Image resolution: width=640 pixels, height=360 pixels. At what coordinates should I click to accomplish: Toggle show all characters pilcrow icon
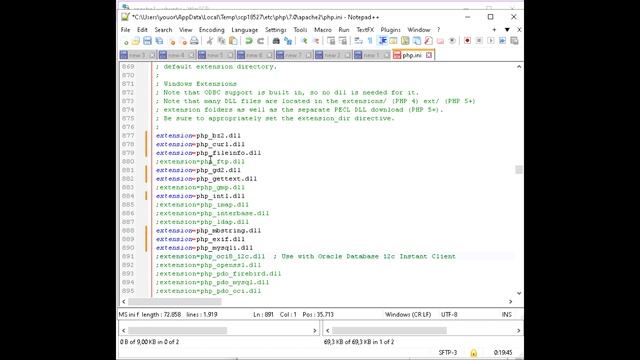click(370, 41)
